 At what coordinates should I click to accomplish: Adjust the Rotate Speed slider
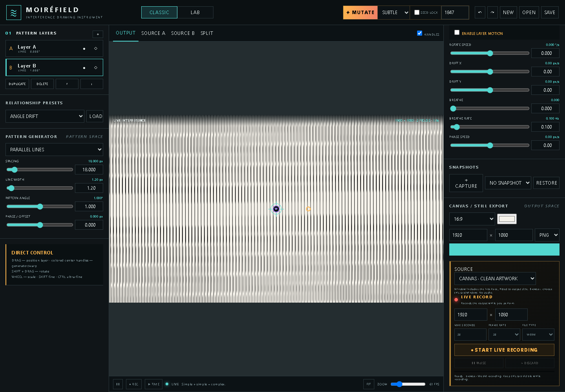[x=490, y=53]
